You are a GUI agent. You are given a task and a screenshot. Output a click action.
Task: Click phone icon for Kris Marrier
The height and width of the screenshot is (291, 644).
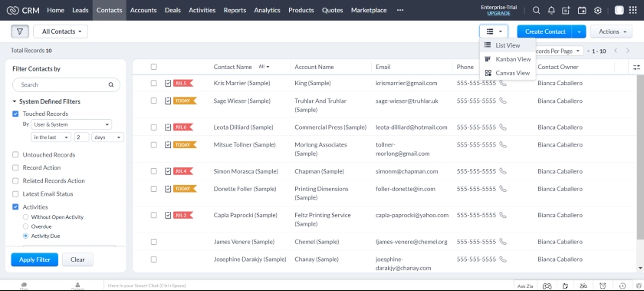(x=503, y=83)
